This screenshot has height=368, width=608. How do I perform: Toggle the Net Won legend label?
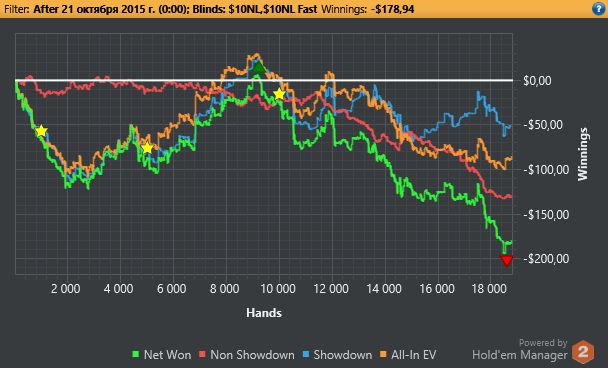(167, 355)
